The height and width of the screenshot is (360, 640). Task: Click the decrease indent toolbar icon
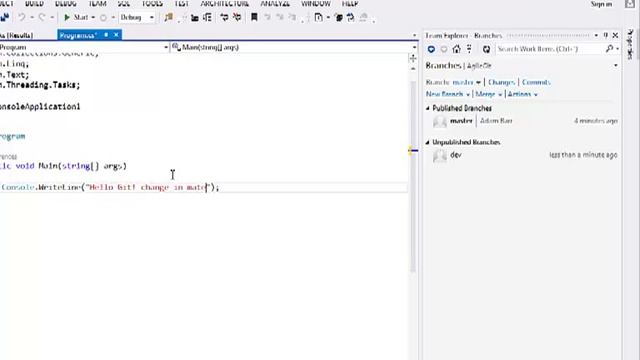(195, 17)
